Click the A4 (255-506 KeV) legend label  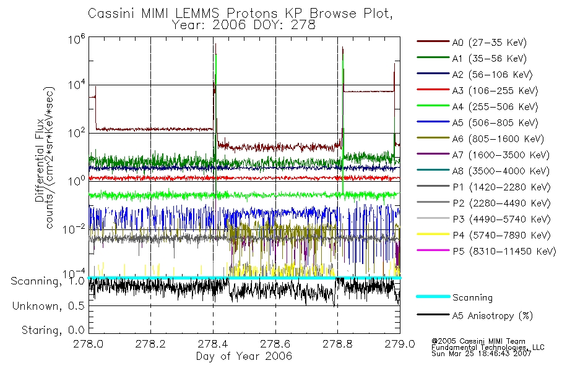coord(495,107)
